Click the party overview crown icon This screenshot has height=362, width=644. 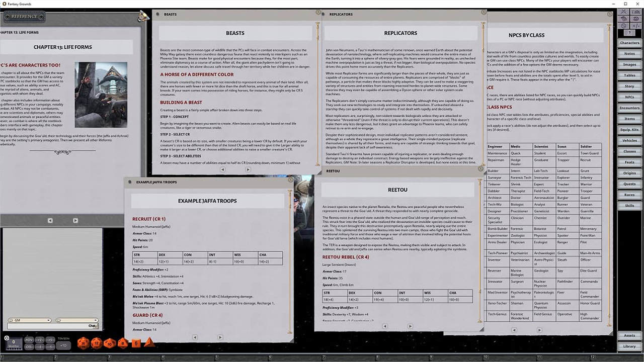pyautogui.click(x=635, y=12)
